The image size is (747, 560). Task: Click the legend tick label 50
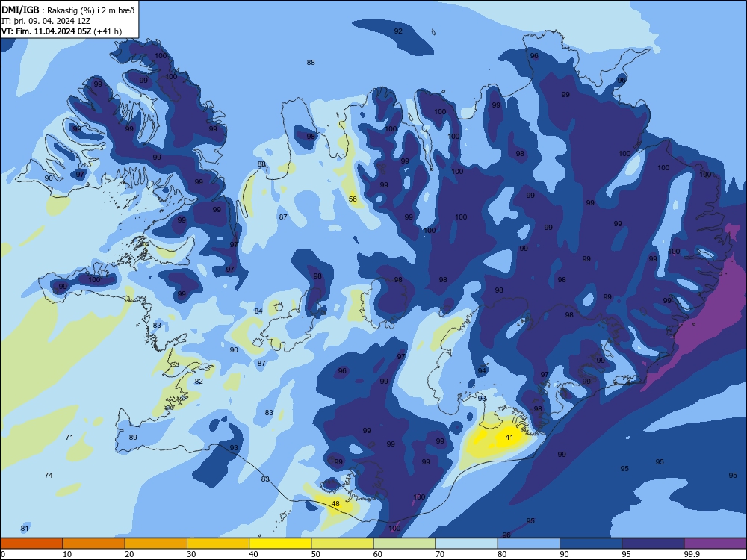(316, 554)
